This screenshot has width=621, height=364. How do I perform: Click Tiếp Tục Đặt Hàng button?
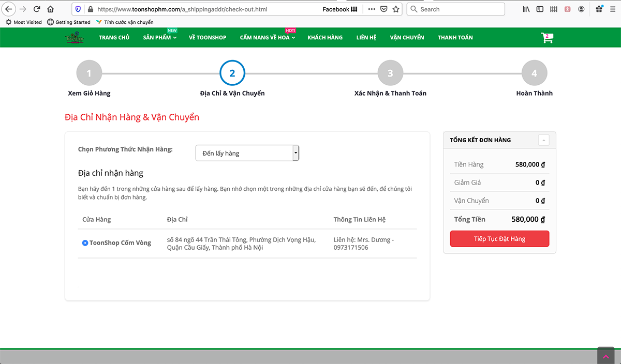tap(499, 239)
